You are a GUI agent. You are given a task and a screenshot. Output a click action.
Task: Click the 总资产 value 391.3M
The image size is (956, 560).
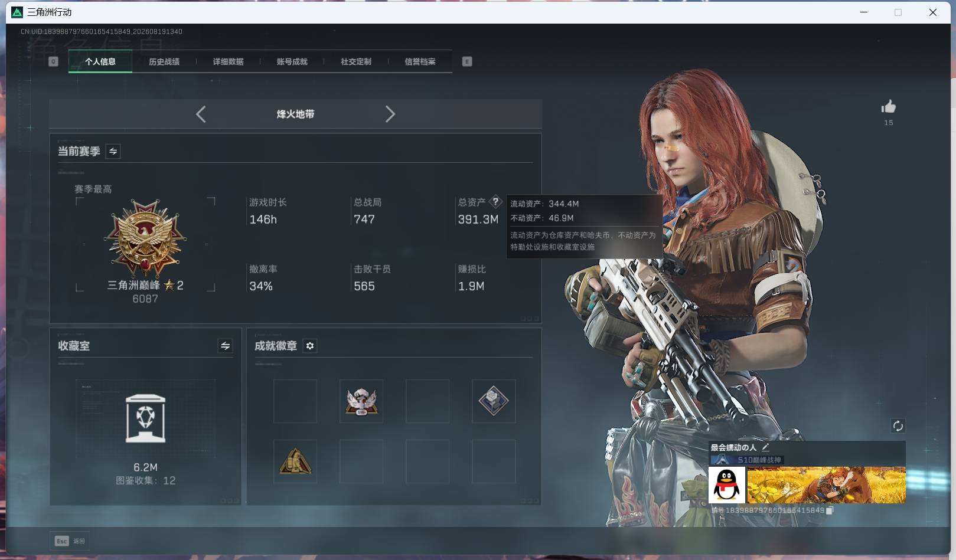pyautogui.click(x=478, y=220)
